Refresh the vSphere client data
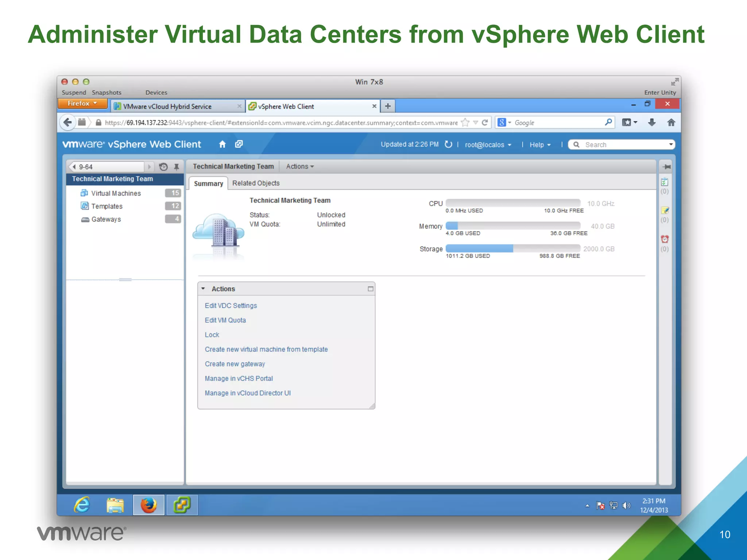 (x=448, y=144)
